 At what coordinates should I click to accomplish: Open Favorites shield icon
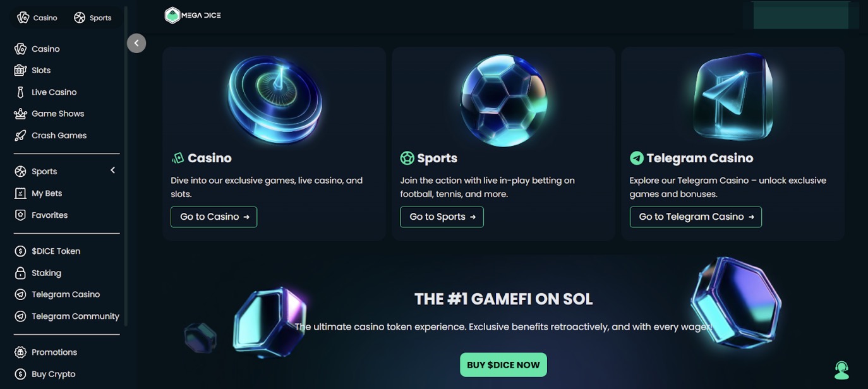click(x=20, y=215)
